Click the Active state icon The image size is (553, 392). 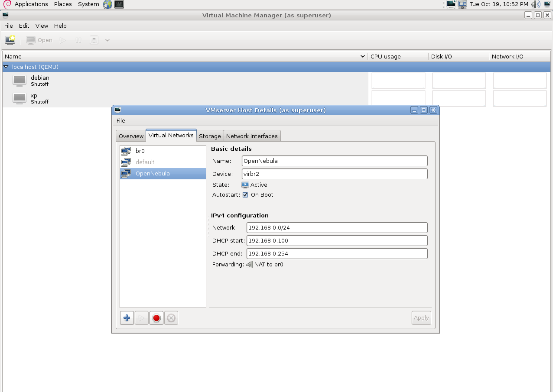click(245, 185)
